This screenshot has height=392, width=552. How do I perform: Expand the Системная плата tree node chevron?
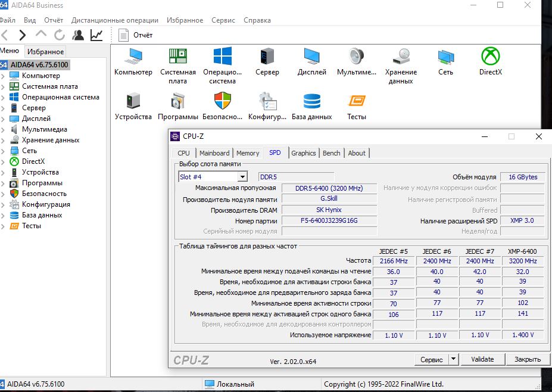coord(3,86)
